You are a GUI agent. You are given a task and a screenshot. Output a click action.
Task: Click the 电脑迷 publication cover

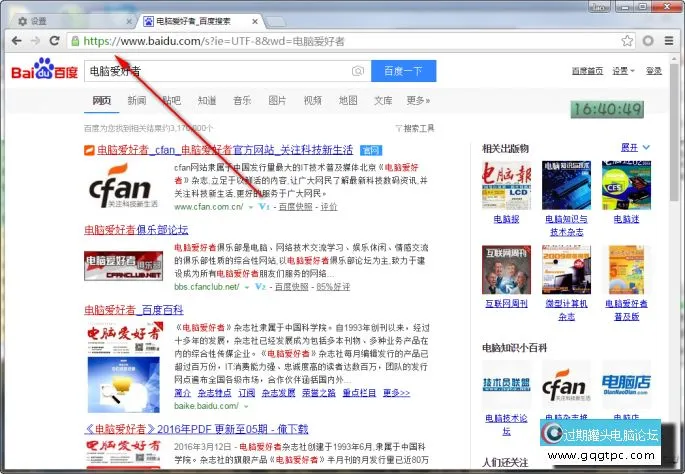click(626, 185)
